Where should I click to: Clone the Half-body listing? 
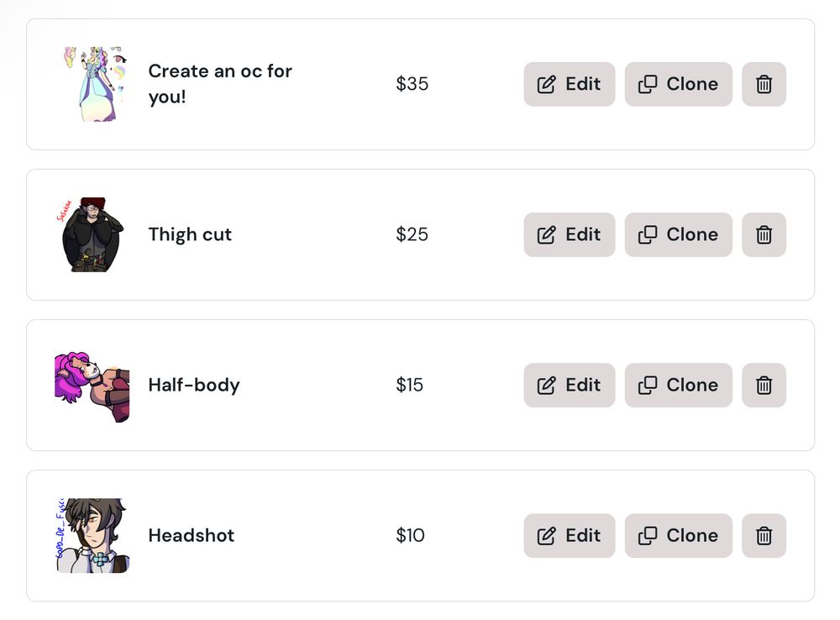[678, 385]
